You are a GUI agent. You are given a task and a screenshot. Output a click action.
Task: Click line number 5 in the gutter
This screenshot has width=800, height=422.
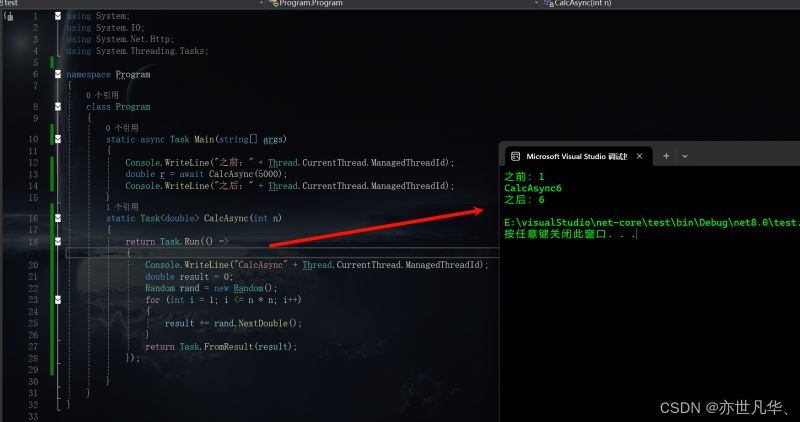pos(35,63)
